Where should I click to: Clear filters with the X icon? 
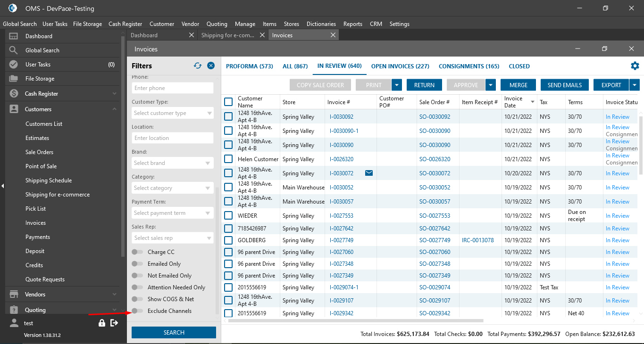(211, 66)
